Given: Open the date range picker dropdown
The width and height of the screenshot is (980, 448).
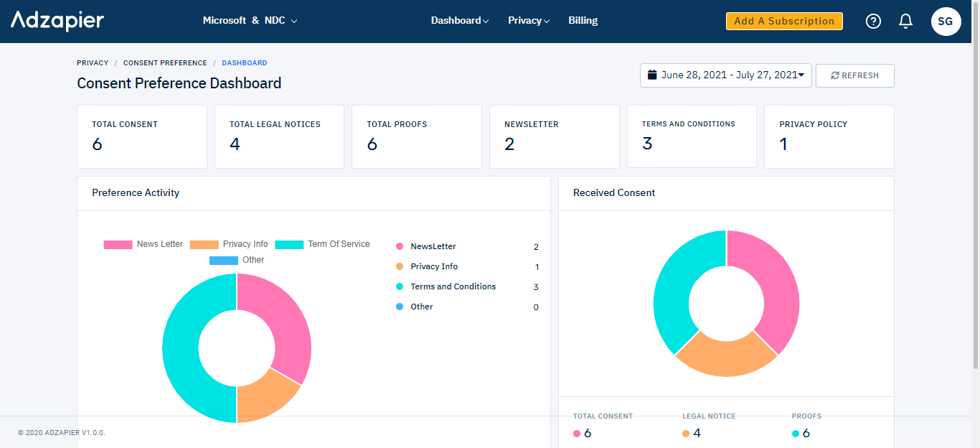Looking at the screenshot, I should [725, 74].
